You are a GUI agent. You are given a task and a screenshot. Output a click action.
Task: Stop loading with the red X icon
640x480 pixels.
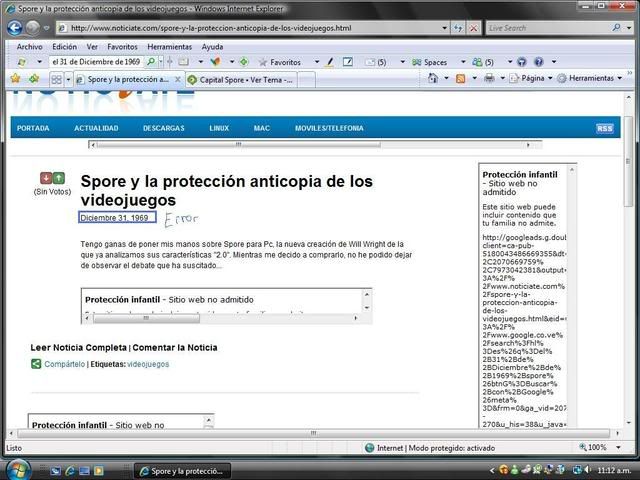[x=473, y=28]
